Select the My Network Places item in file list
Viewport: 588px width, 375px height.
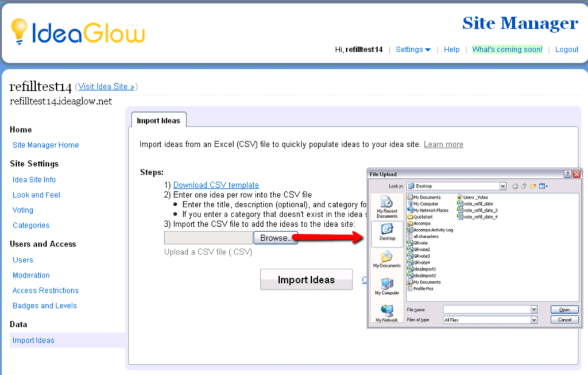click(x=428, y=210)
